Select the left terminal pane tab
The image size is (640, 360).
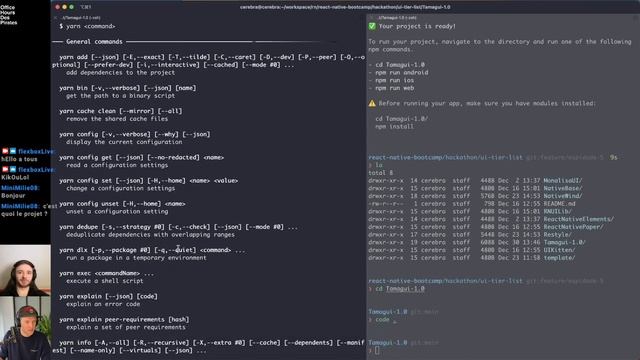pos(80,18)
